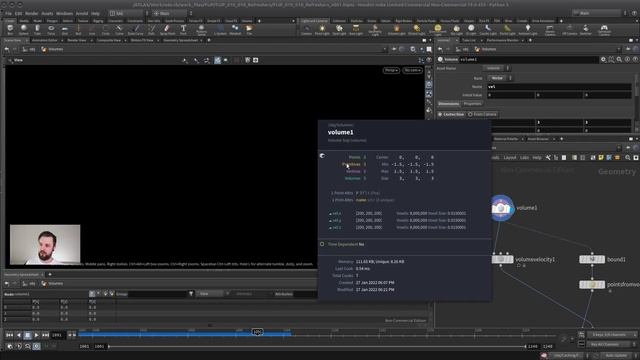Select the Font shelf tool

(x=183, y=29)
